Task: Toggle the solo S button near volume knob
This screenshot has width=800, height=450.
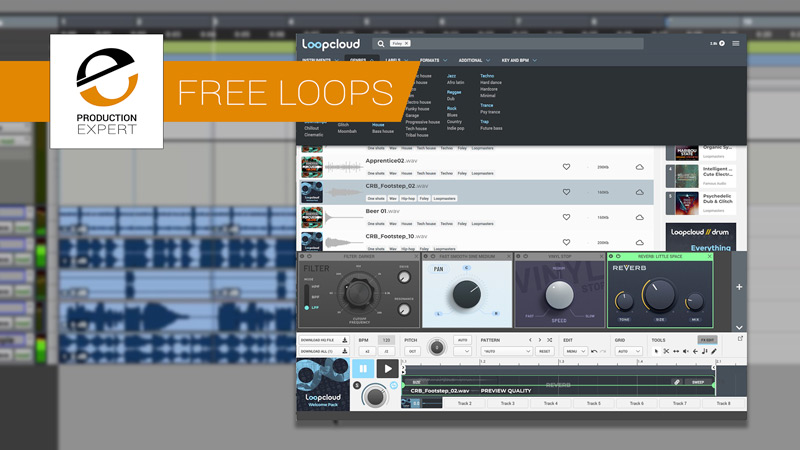Action: click(x=357, y=385)
